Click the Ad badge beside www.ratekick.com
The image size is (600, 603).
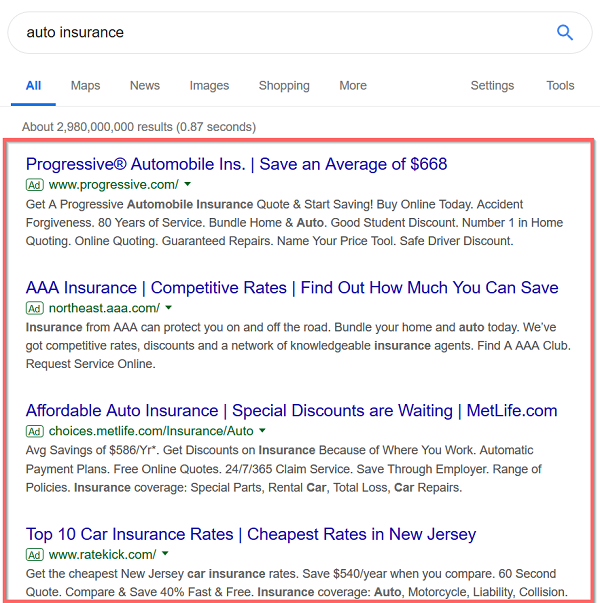click(35, 555)
